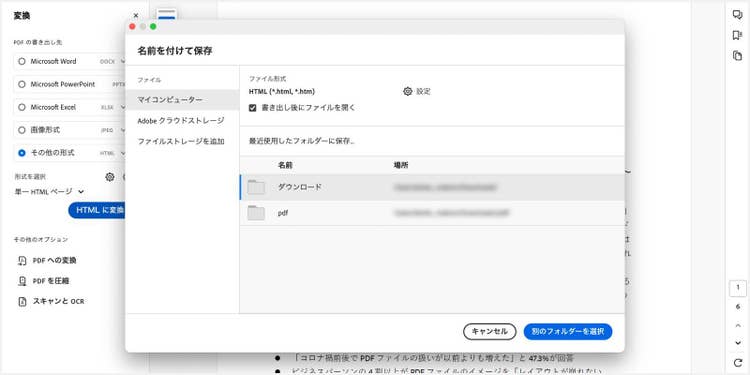Go to next page arrow
Screen dimensions: 750x375
tap(738, 343)
